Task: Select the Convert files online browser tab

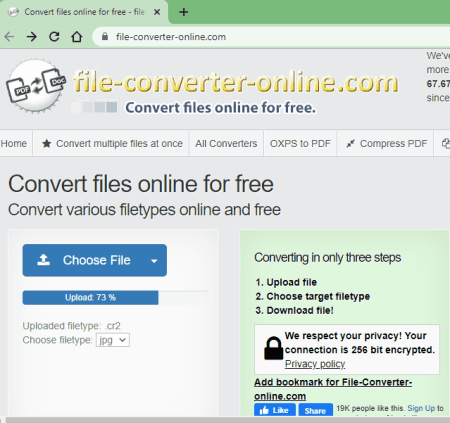Action: [x=85, y=12]
